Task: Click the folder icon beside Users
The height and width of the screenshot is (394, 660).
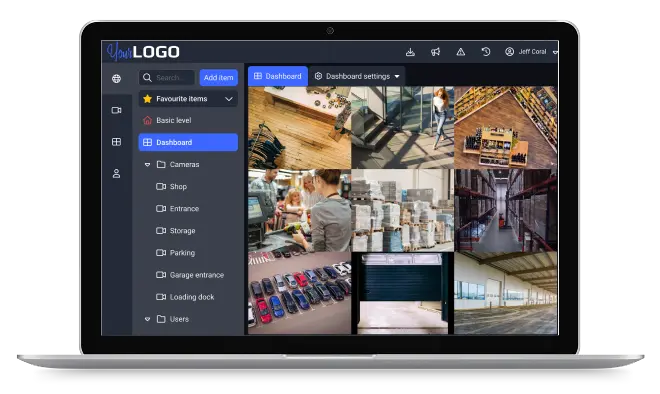Action: click(x=161, y=319)
